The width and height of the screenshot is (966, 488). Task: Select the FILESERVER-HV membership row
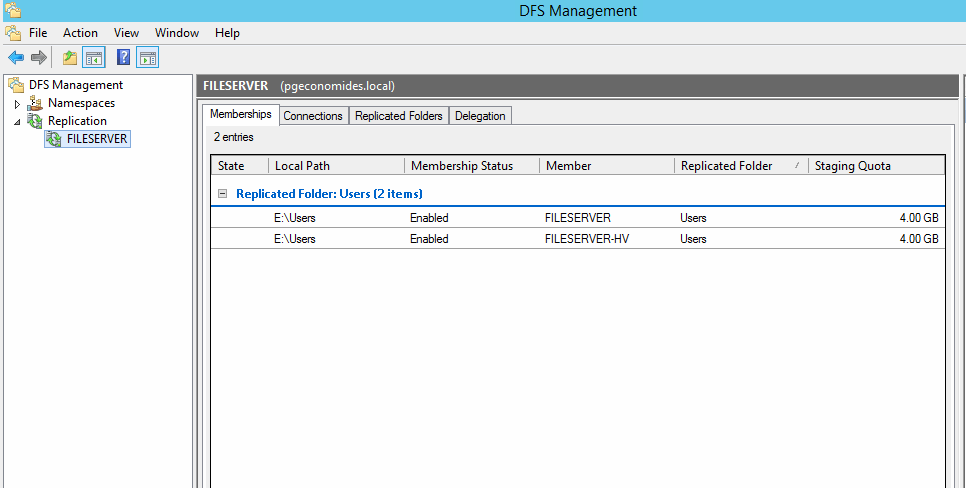coord(577,239)
